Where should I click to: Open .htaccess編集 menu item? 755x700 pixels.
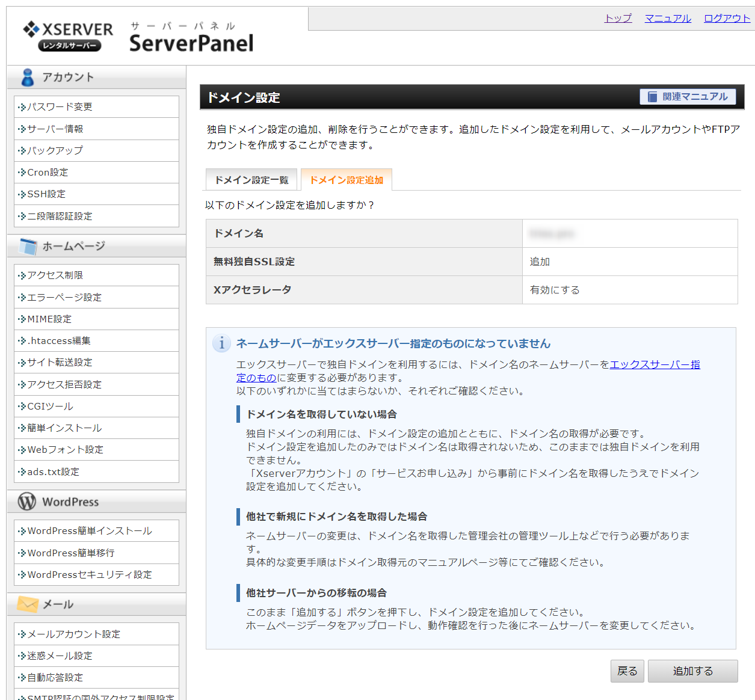coord(96,340)
